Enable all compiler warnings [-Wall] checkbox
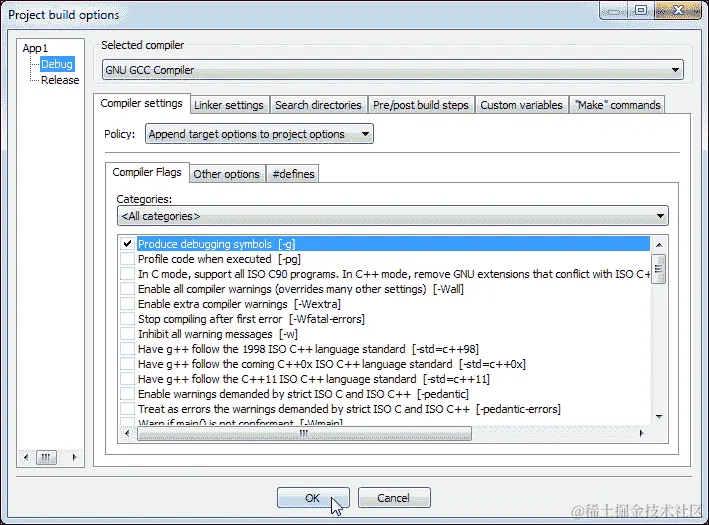The height and width of the screenshot is (525, 709). pos(127,289)
